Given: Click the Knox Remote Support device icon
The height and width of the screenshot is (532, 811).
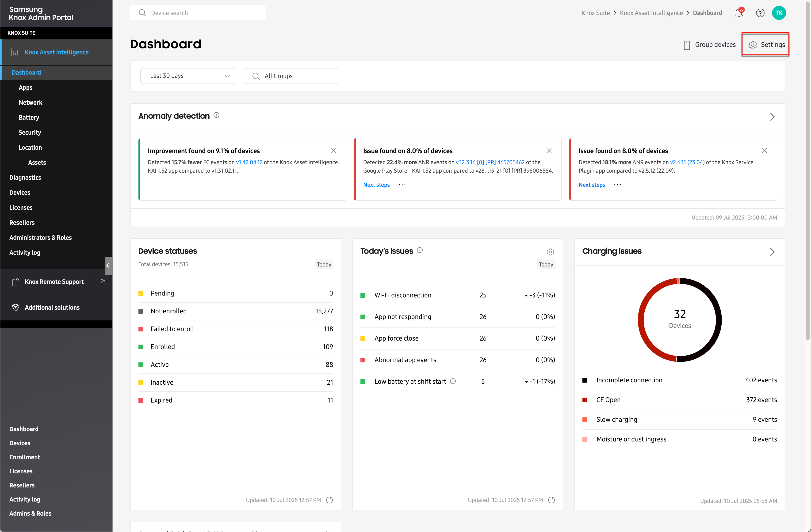Looking at the screenshot, I should pos(15,282).
